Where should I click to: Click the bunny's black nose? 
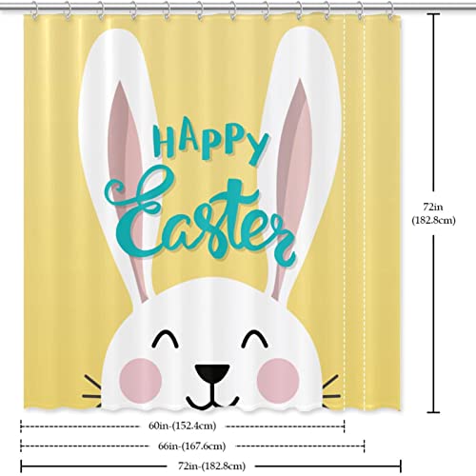(x=212, y=373)
